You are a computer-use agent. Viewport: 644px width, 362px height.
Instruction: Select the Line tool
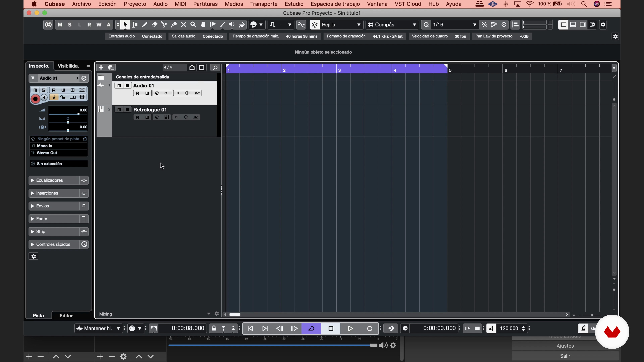(x=222, y=24)
